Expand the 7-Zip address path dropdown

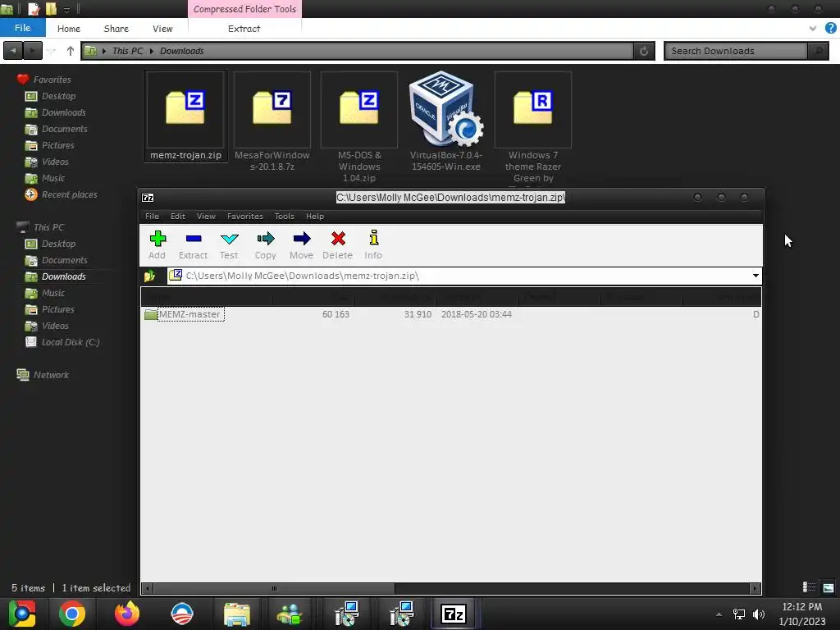[x=756, y=276]
